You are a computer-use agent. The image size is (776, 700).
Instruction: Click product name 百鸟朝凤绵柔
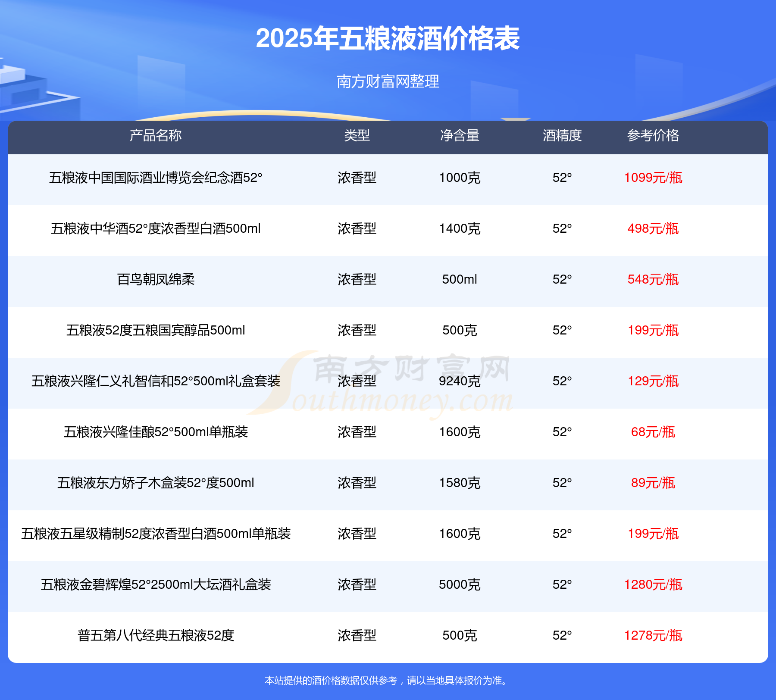click(x=156, y=279)
